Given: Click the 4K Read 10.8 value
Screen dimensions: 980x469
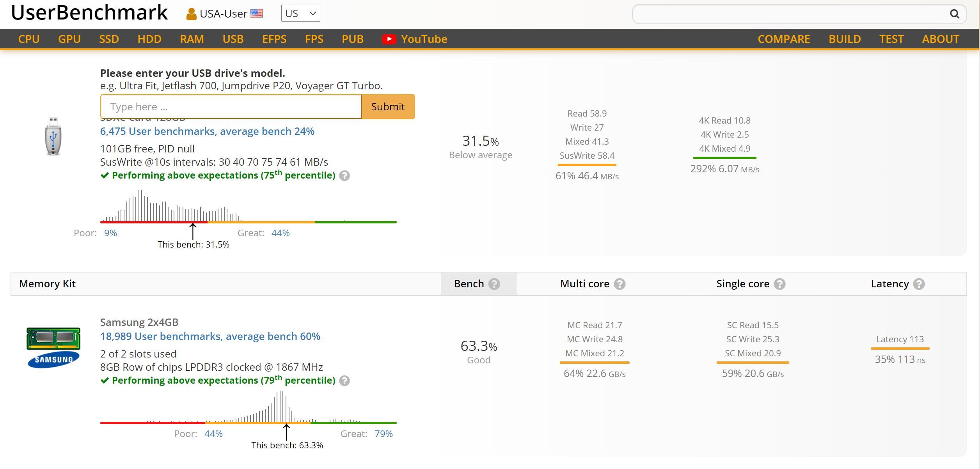Looking at the screenshot, I should tap(725, 121).
